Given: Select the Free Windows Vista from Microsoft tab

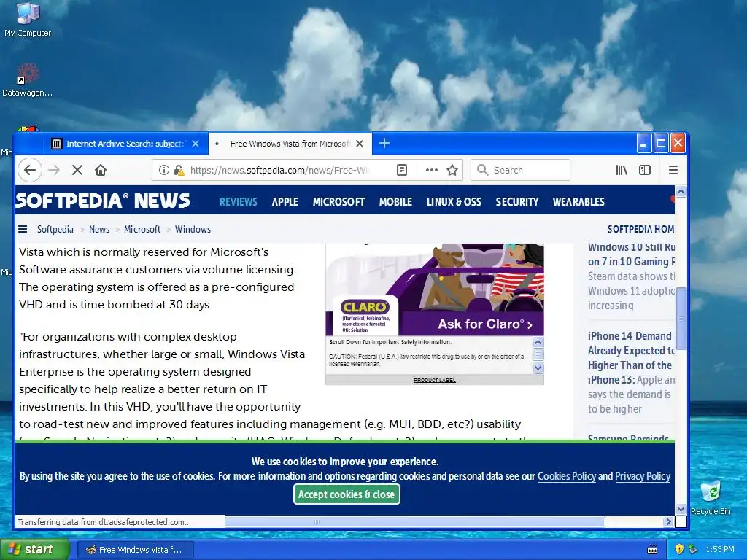Looking at the screenshot, I should tap(290, 144).
